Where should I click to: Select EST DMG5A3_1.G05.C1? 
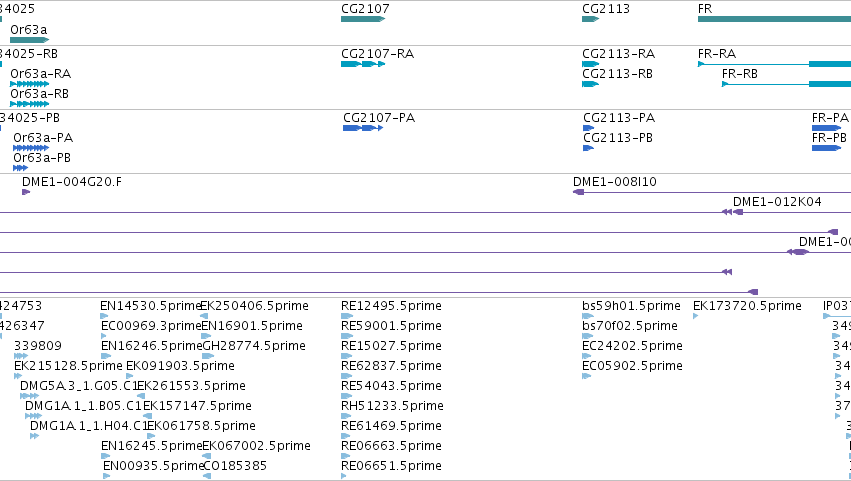click(x=29, y=396)
